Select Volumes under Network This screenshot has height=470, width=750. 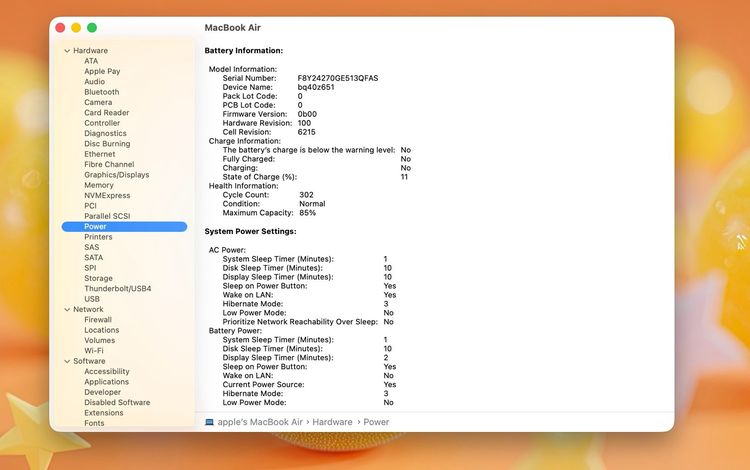[99, 341]
